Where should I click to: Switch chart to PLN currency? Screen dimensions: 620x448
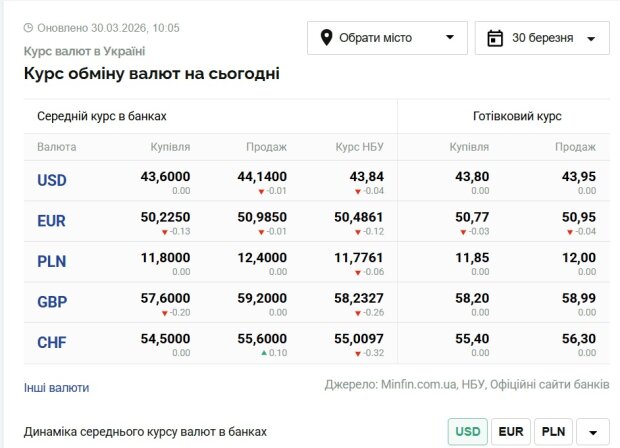coord(554,432)
